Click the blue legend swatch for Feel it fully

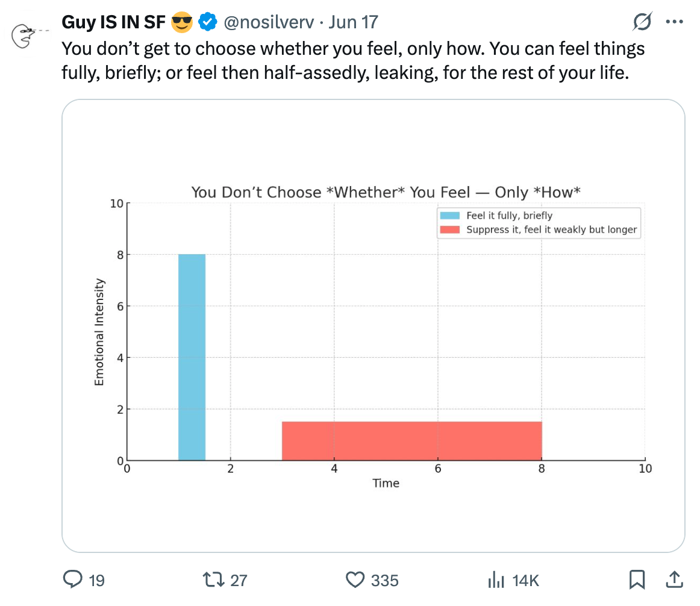click(x=449, y=215)
